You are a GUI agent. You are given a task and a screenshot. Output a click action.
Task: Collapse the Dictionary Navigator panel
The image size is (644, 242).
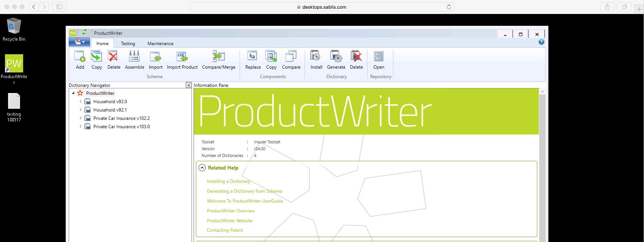point(188,85)
